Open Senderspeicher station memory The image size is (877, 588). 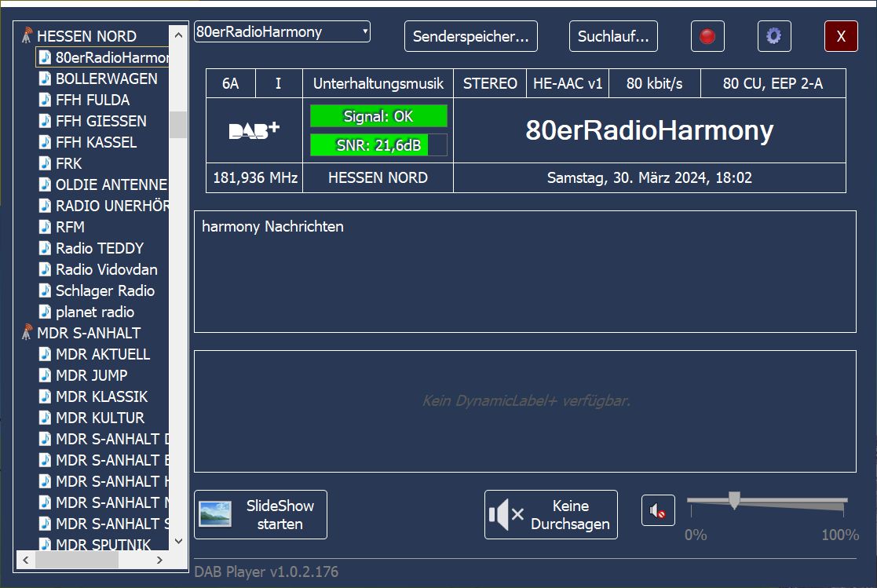point(471,36)
